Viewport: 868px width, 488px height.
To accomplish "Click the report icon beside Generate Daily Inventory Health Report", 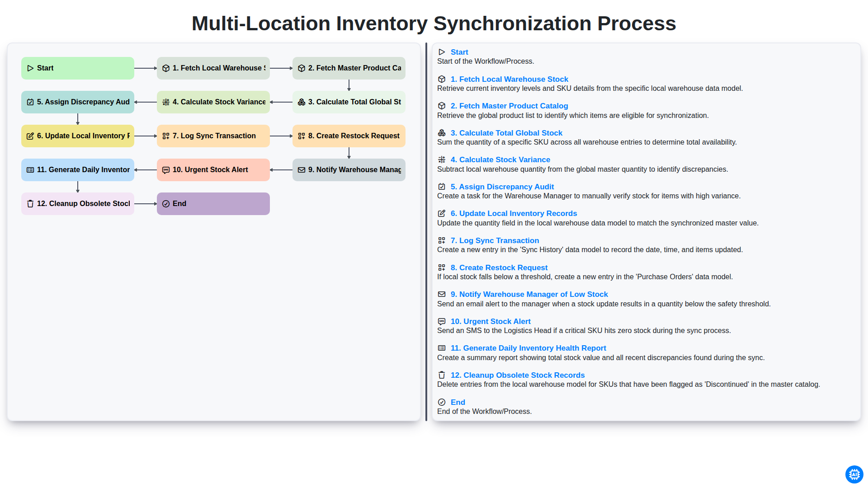I will point(442,348).
